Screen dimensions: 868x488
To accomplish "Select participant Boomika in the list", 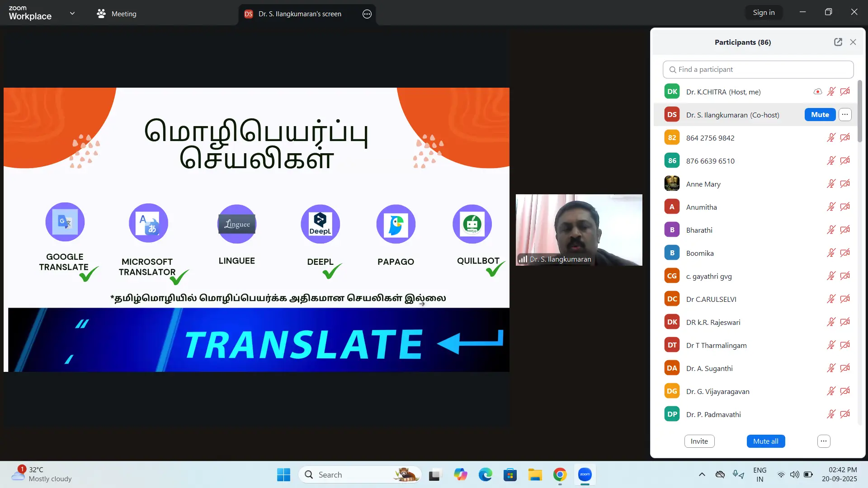I will click(x=755, y=253).
